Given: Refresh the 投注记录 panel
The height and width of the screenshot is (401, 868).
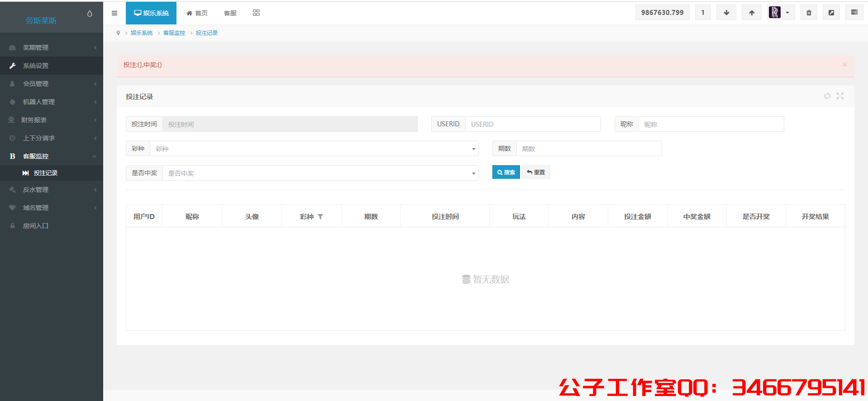Looking at the screenshot, I should [827, 96].
